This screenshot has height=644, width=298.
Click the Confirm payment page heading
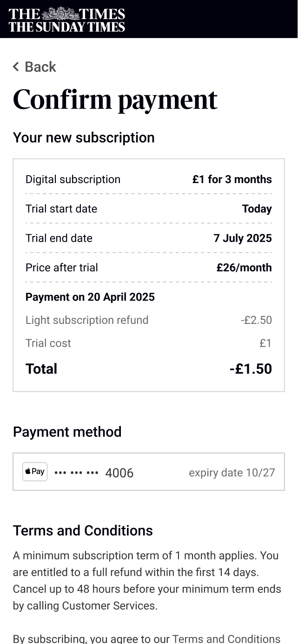coord(115,99)
